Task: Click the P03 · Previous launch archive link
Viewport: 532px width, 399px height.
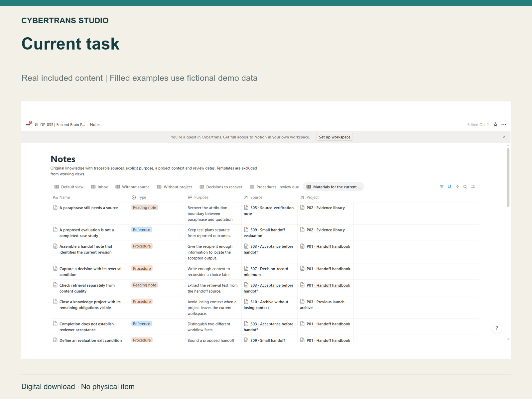Action: [322, 305]
